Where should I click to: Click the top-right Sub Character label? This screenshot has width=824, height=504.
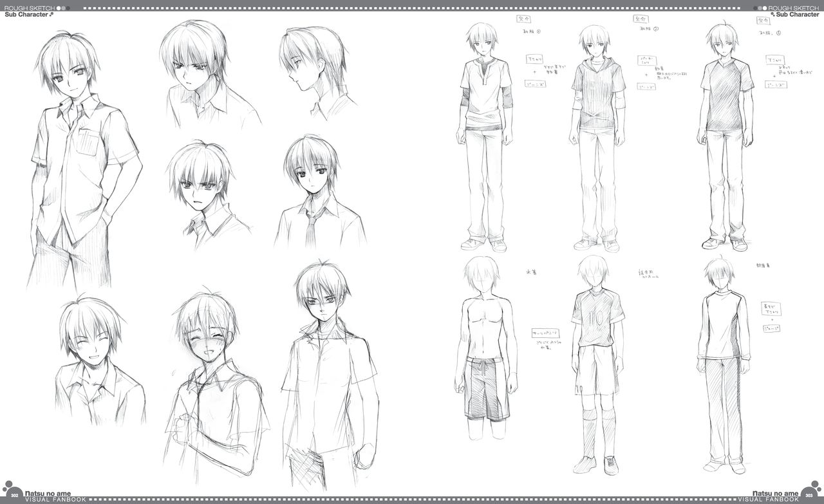(x=797, y=14)
